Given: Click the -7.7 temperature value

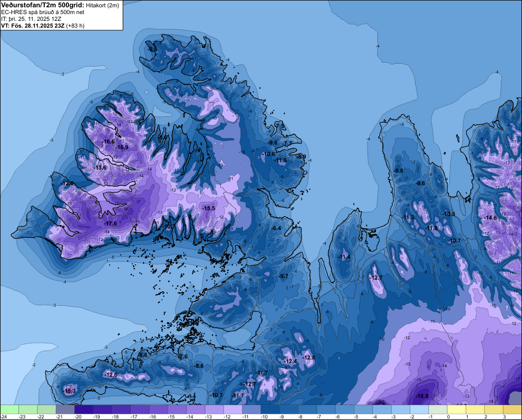Looking at the screenshot, I should (287, 143).
